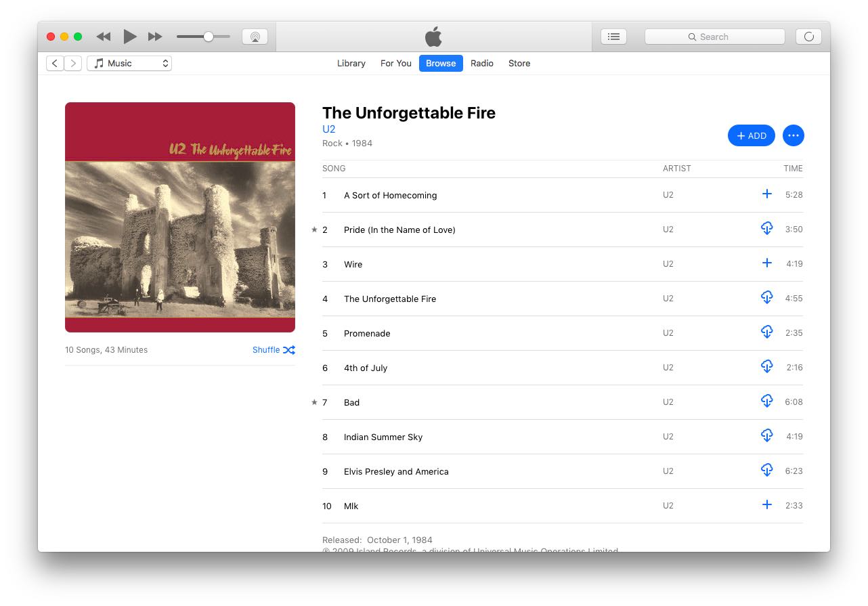Open the Up Next list icon

[x=613, y=37]
